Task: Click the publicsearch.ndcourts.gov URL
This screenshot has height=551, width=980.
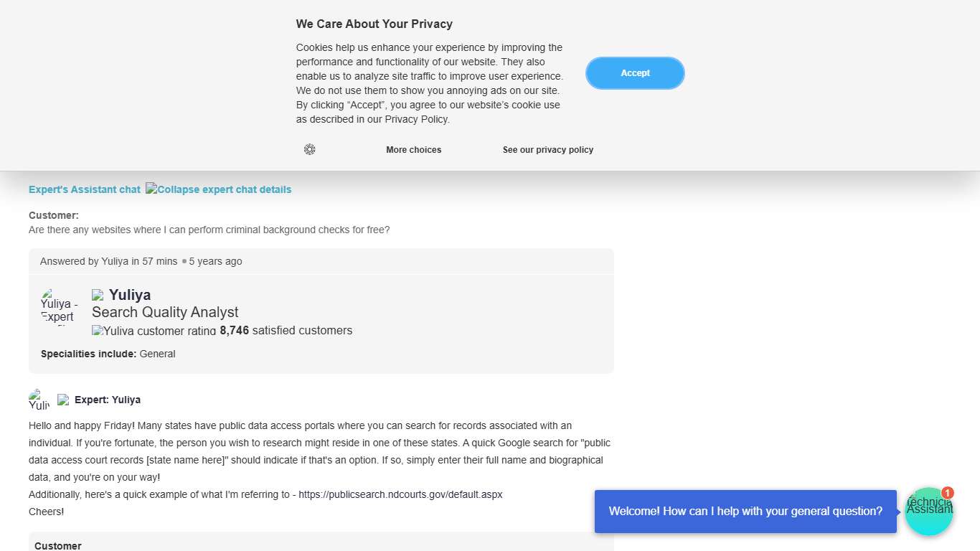Action: pyautogui.click(x=400, y=494)
